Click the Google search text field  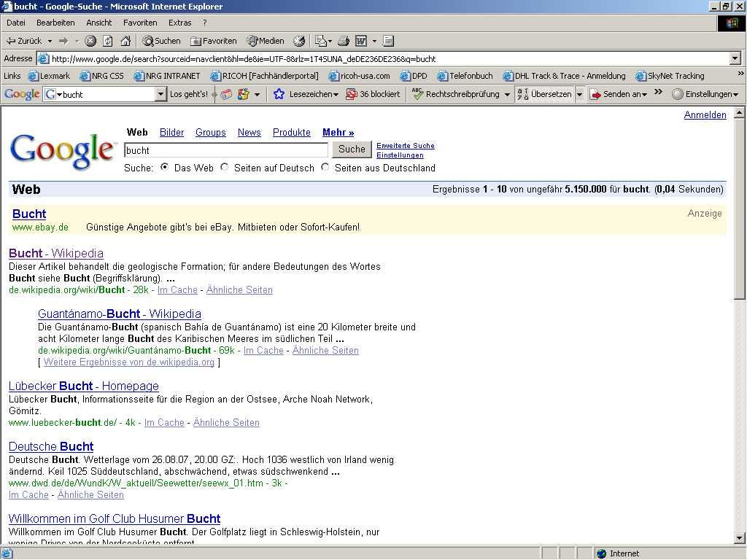[226, 149]
